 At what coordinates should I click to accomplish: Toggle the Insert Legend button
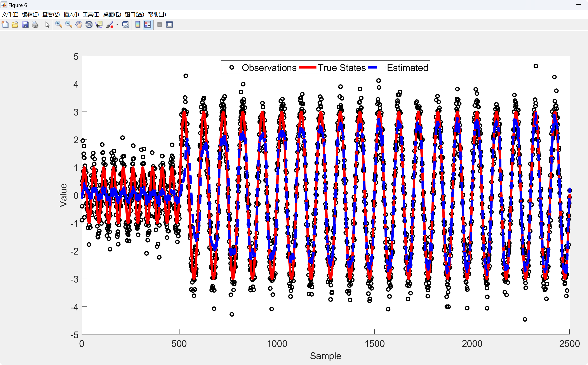148,25
